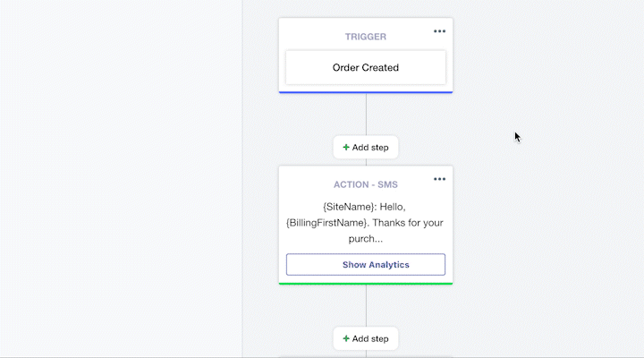644x358 pixels.
Task: Click the empty left sidebar panel
Action: point(121,179)
